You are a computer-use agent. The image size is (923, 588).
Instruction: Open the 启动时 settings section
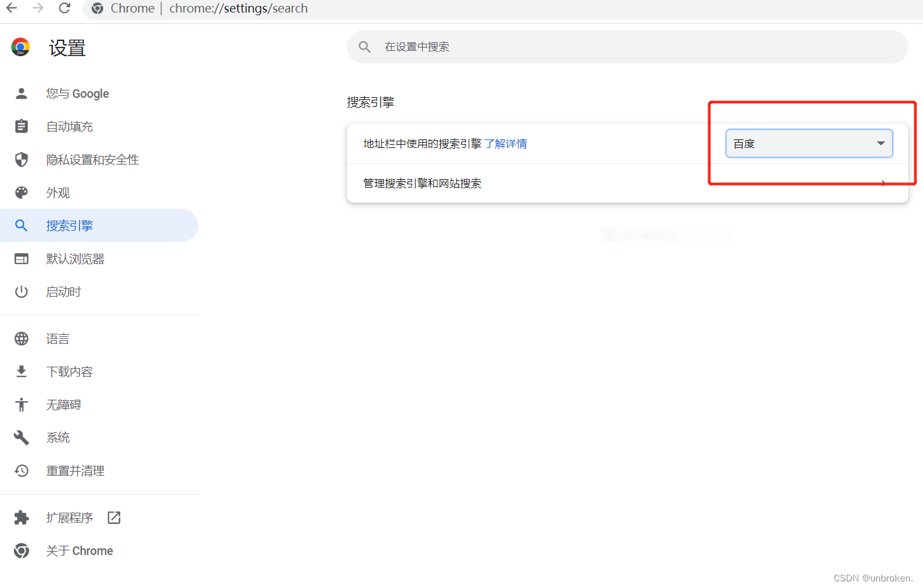(99, 291)
